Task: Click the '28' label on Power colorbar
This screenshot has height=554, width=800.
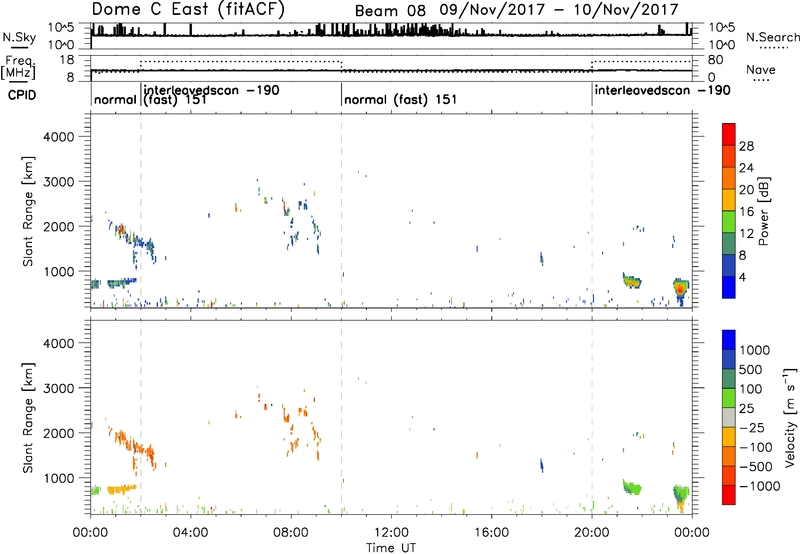Action: (x=746, y=146)
